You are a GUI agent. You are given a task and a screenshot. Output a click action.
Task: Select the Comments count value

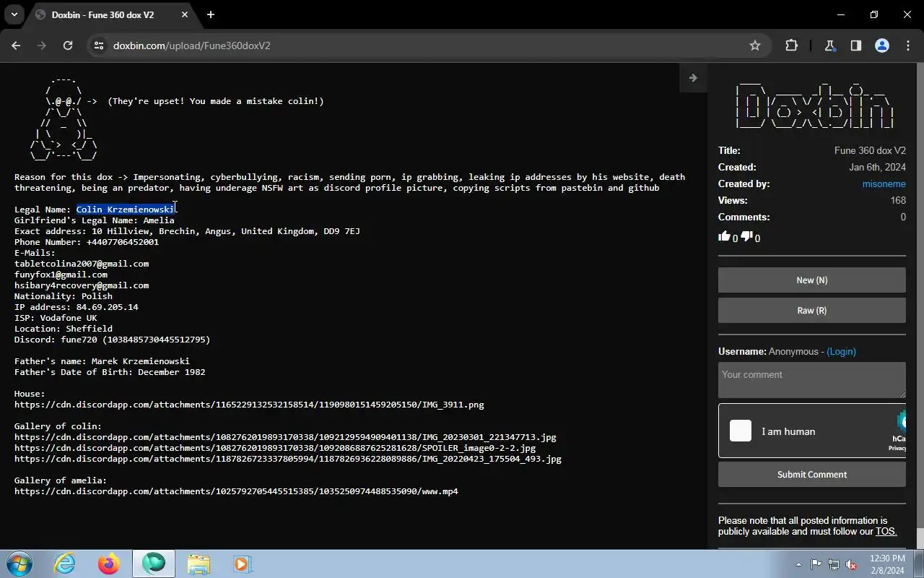[x=903, y=217]
